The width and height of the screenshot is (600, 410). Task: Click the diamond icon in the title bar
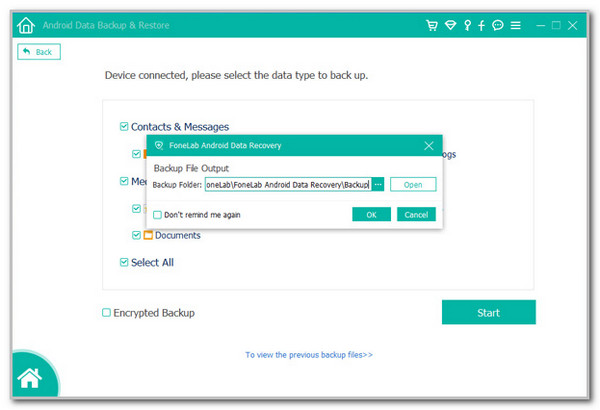point(449,25)
